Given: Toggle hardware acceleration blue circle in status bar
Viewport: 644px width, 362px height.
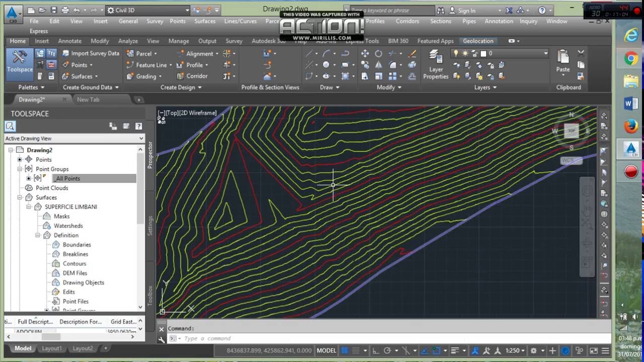Looking at the screenshot, I should 566,351.
